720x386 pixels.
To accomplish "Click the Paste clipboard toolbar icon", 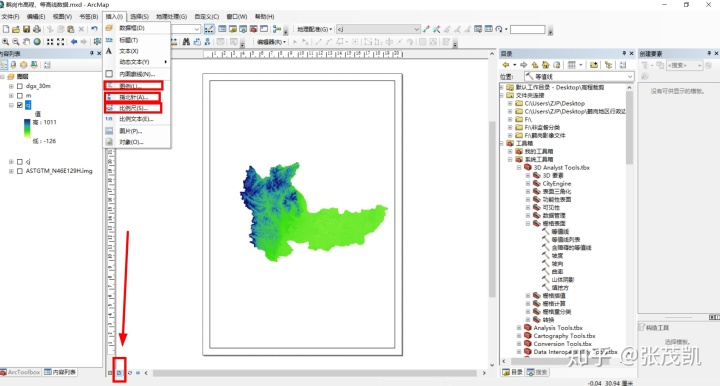I will [x=71, y=29].
